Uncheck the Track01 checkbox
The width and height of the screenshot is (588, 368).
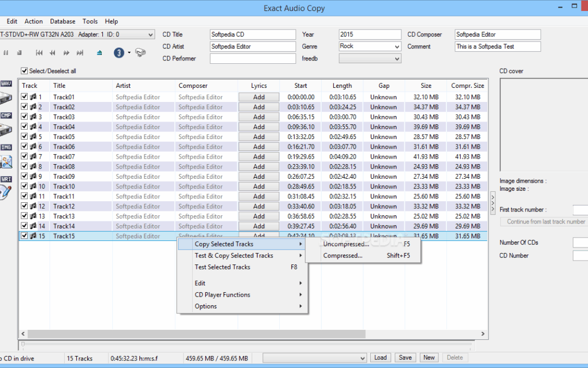[24, 97]
